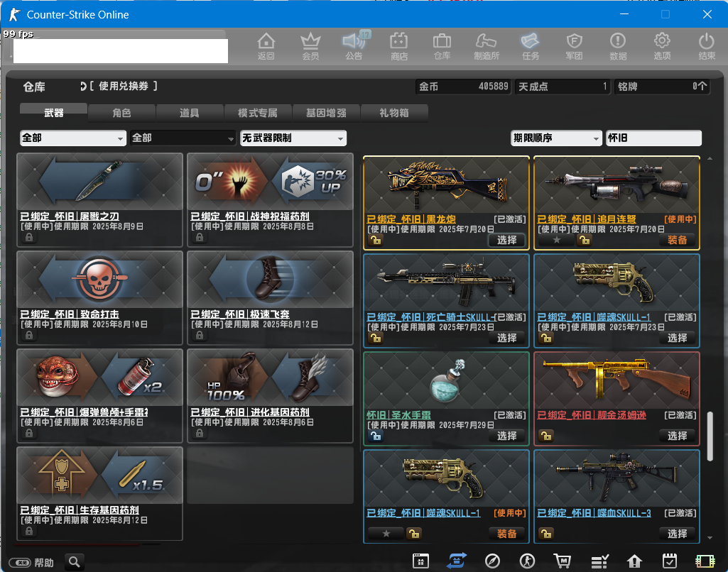
Task: Click the blue exchange arrows icon
Action: click(x=457, y=561)
